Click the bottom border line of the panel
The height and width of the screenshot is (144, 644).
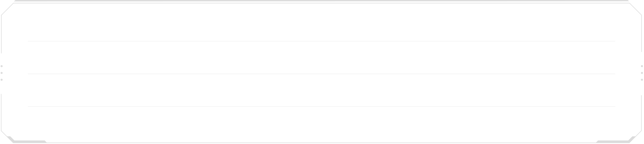(321, 143)
